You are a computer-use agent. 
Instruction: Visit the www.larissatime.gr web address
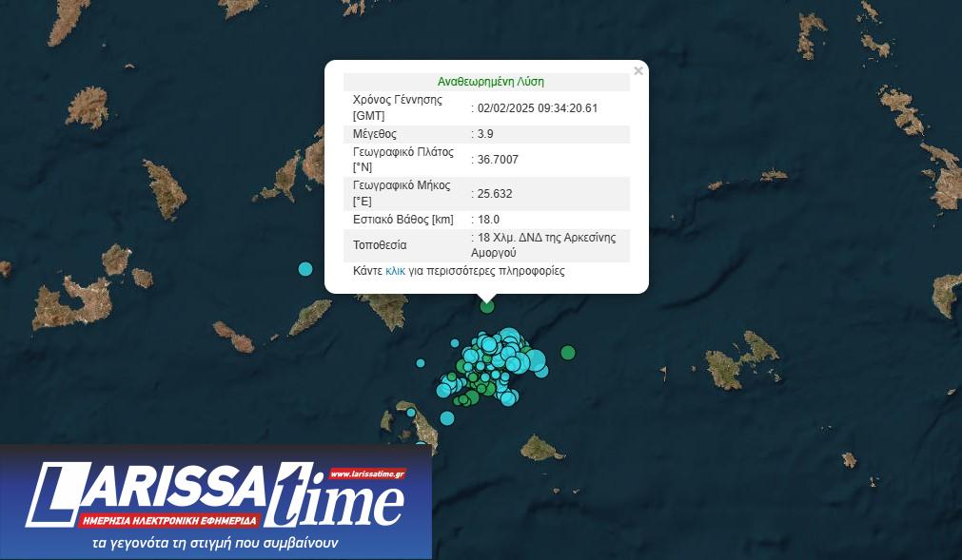click(367, 473)
